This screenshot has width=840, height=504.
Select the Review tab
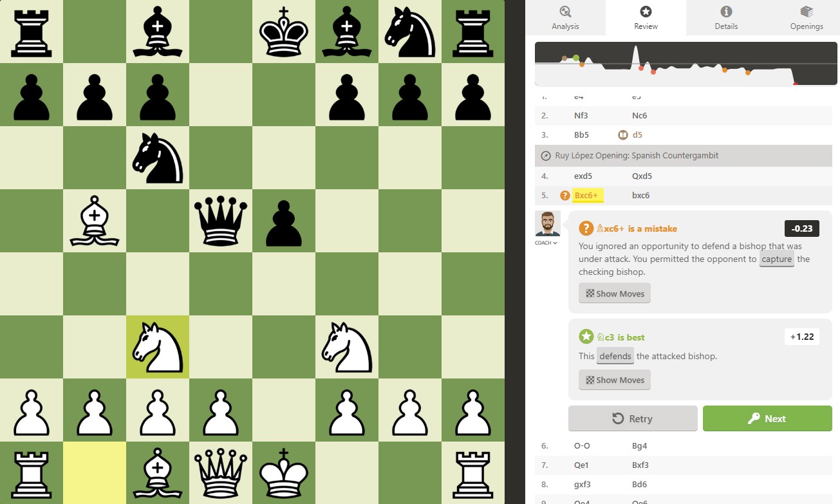pyautogui.click(x=646, y=18)
